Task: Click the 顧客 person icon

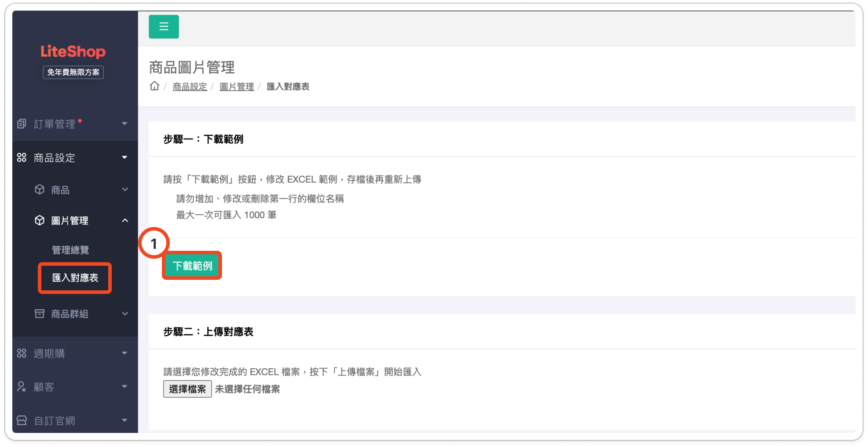Action: coord(22,387)
